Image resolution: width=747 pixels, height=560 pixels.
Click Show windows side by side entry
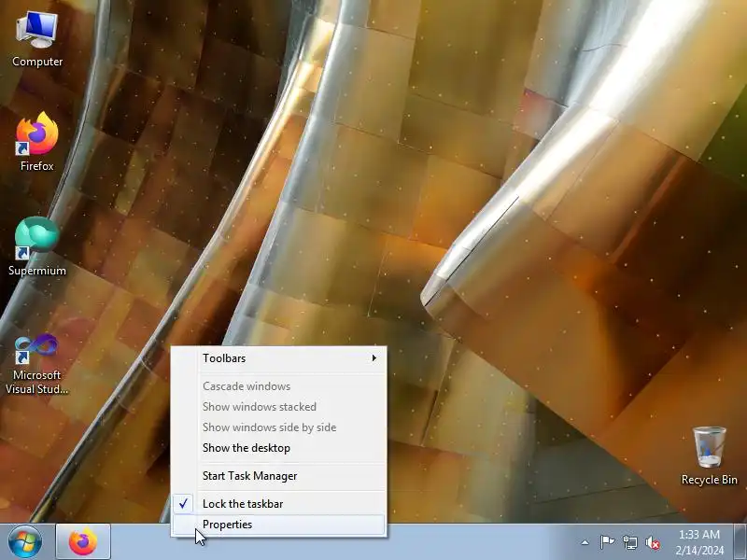279,427
